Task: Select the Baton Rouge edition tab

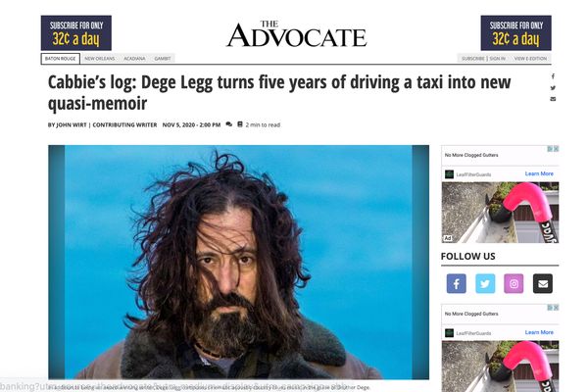Action: tap(61, 59)
